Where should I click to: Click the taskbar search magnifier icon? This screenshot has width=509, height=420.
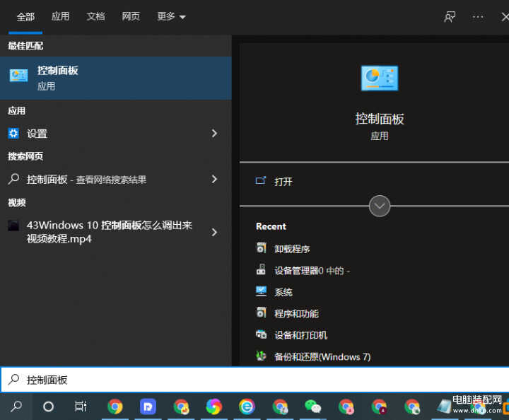[x=16, y=407]
